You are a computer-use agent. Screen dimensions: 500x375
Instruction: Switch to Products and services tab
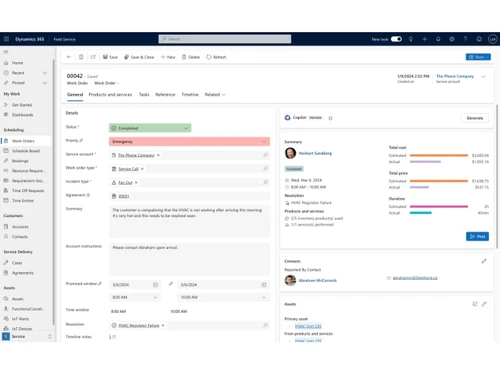(110, 95)
